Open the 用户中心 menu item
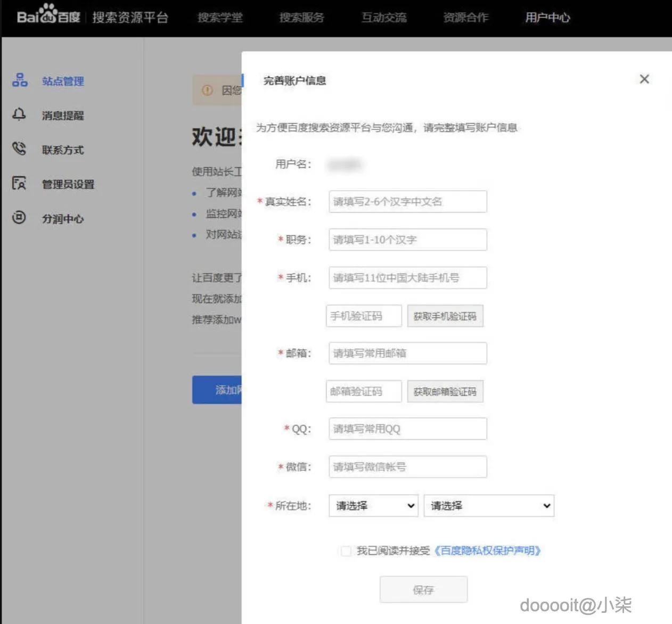Viewport: 672px width, 624px height. tap(547, 17)
